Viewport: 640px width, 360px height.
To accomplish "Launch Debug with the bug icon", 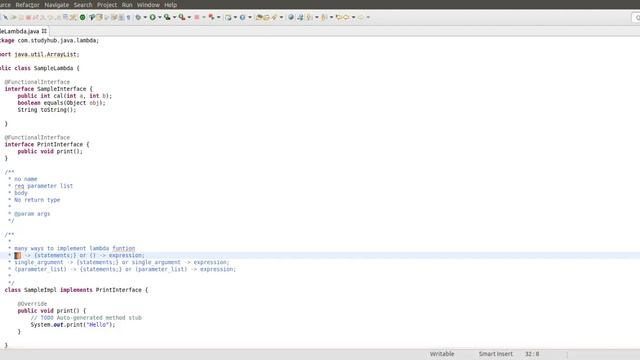I will (x=138, y=17).
